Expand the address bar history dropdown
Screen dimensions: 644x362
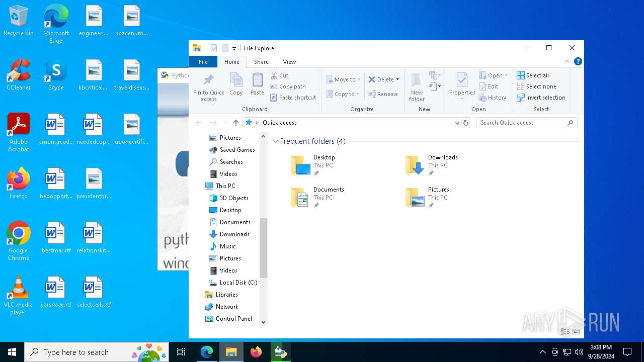[x=457, y=123]
